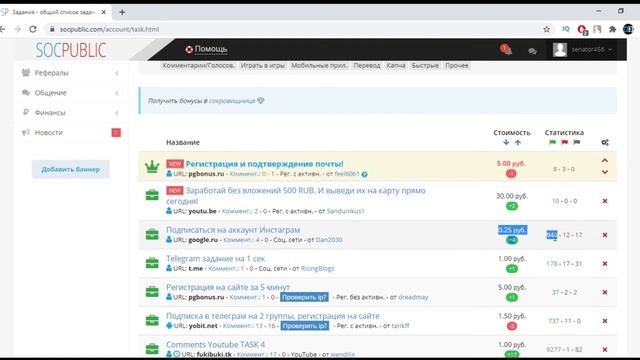This screenshot has width=640, height=360.
Task: Sort cost ascending with up arrow
Action: [x=518, y=142]
